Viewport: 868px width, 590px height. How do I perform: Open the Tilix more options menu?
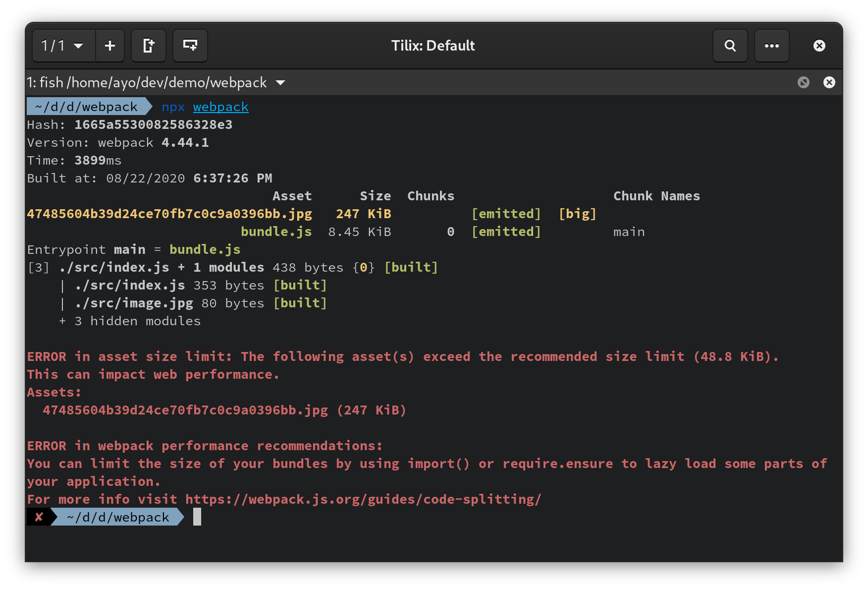pyautogui.click(x=772, y=46)
